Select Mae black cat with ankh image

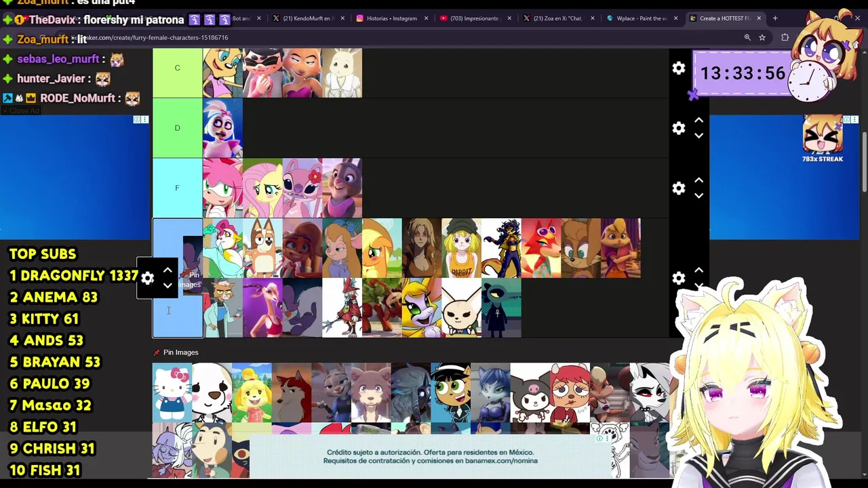pos(502,308)
